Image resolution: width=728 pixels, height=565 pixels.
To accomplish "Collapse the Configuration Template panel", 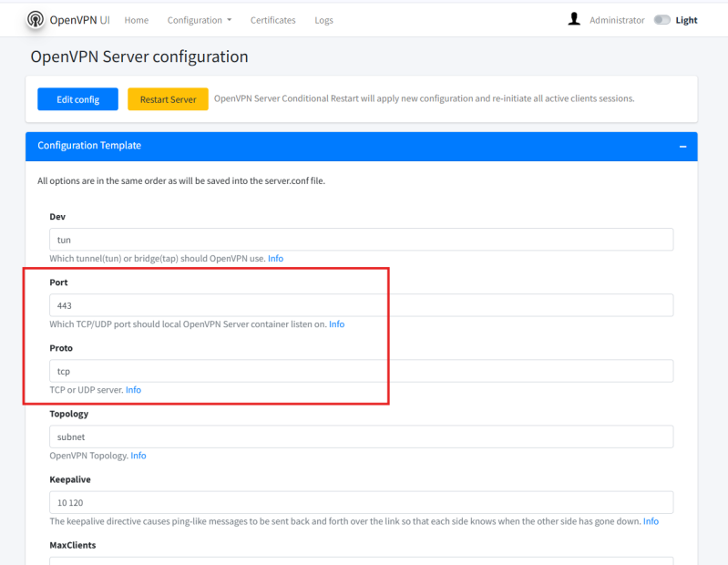I will [682, 146].
